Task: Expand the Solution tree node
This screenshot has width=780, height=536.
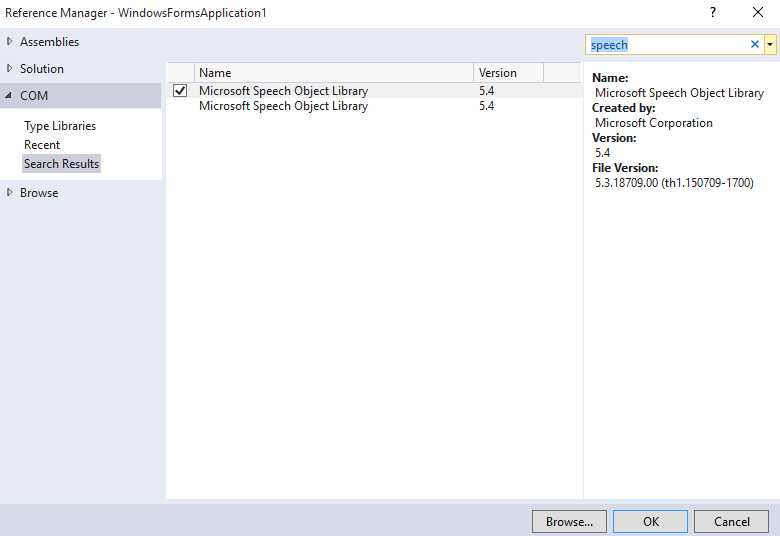Action: (9, 68)
